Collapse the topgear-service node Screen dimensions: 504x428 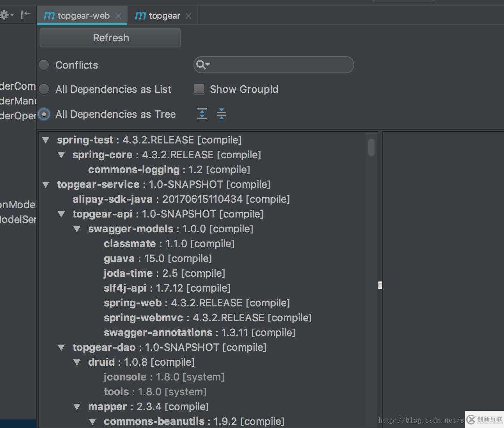click(46, 185)
